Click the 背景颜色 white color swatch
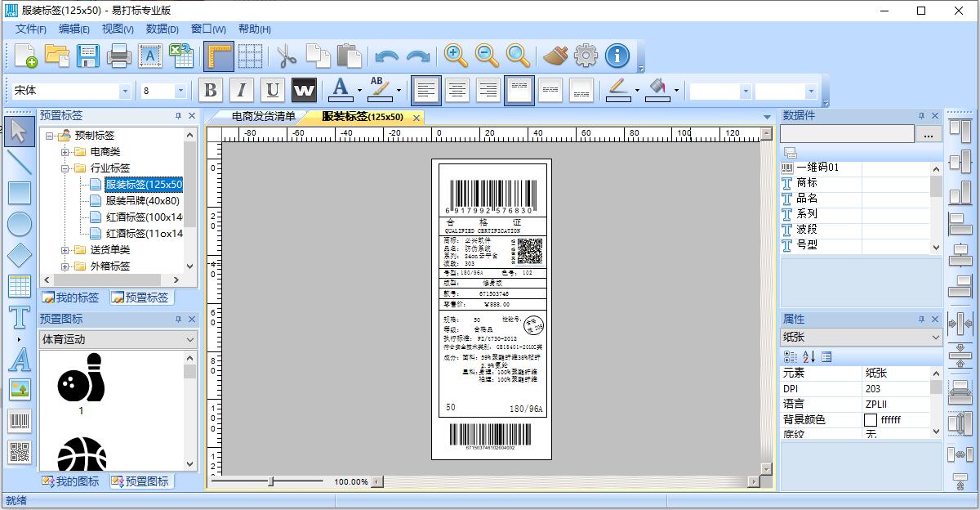 [871, 419]
